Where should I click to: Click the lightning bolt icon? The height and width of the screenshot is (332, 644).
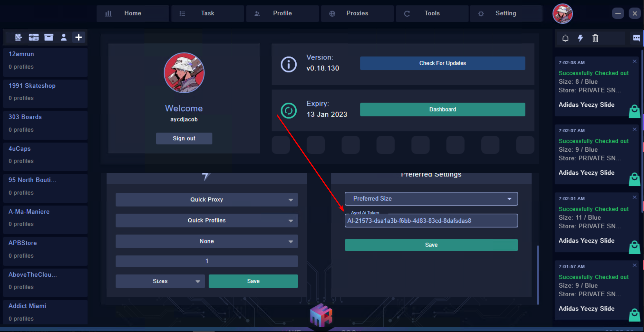coord(580,38)
